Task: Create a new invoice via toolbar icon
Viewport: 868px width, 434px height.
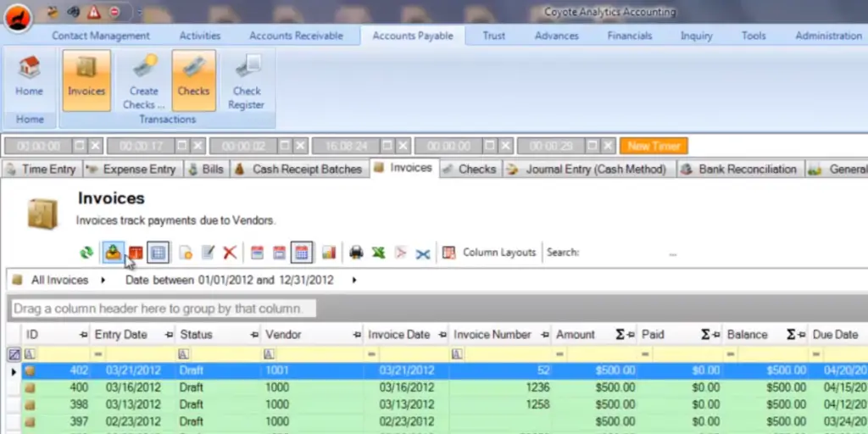Action: coord(186,253)
